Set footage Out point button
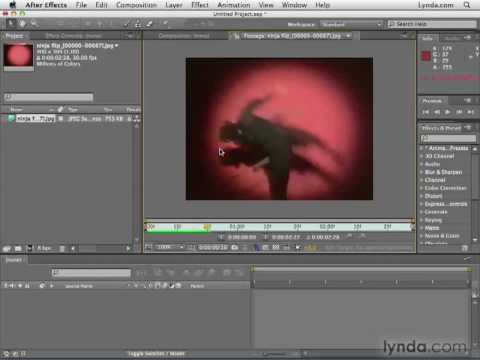The height and width of the screenshot is (360, 480). (x=266, y=237)
